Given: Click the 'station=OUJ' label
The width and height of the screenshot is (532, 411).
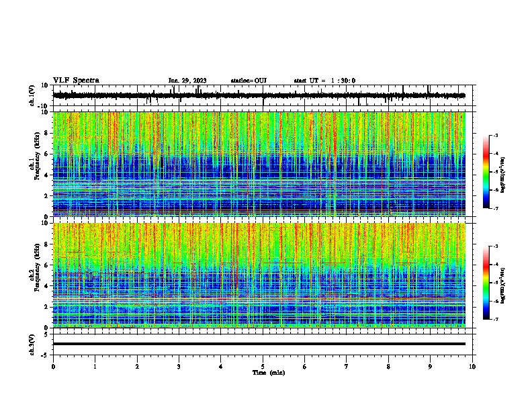Looking at the screenshot, I should (249, 81).
